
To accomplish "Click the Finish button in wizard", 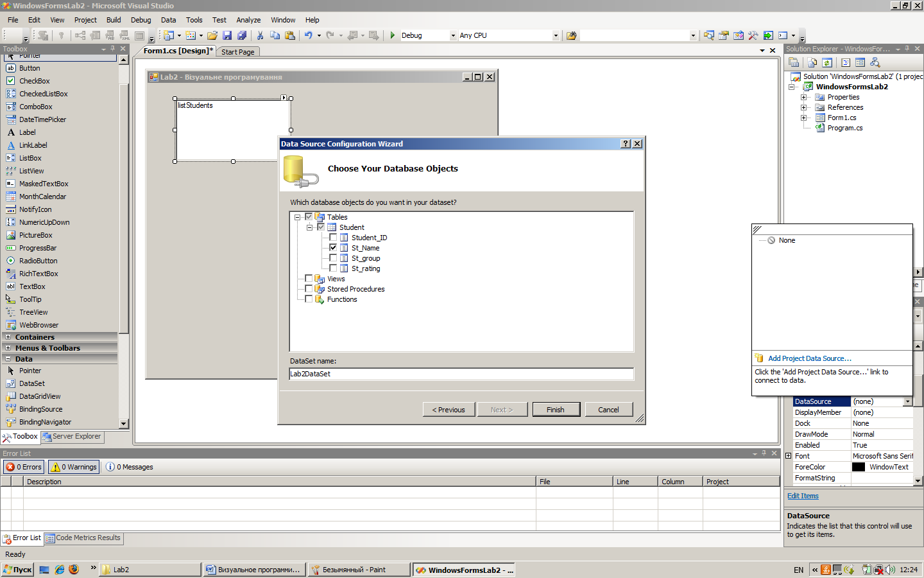I will click(556, 410).
